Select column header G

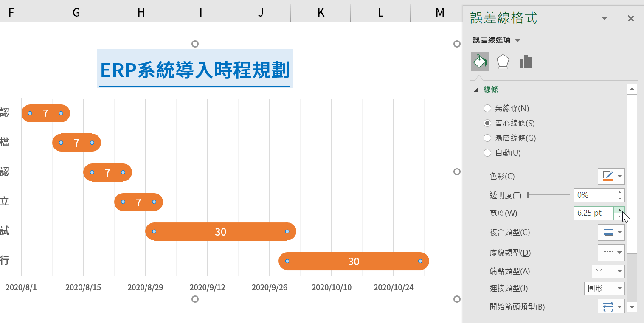click(76, 13)
